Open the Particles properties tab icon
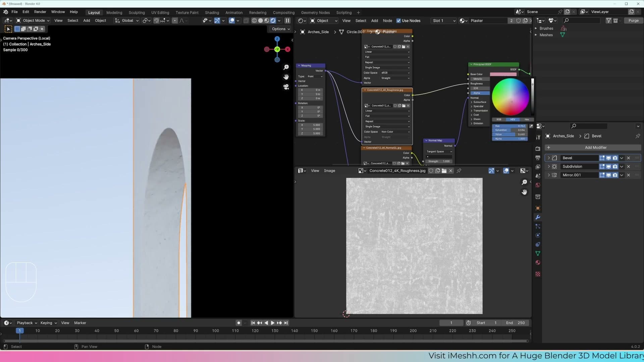 [x=538, y=226]
